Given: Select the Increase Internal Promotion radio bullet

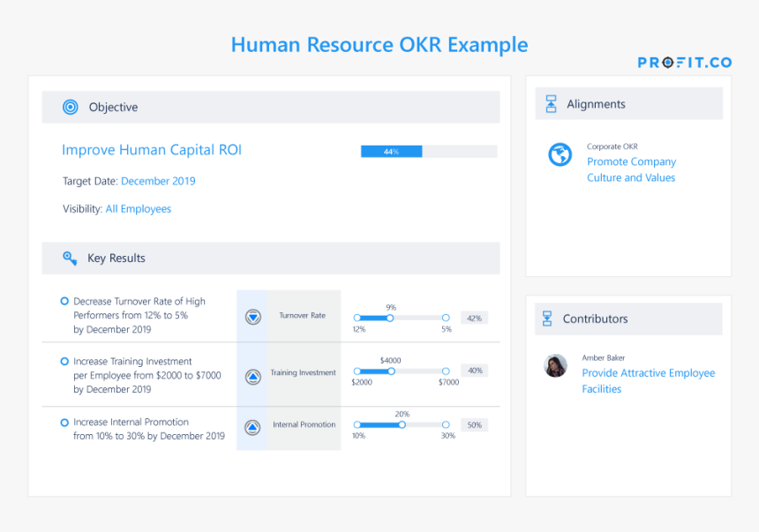Looking at the screenshot, I should tap(64, 423).
